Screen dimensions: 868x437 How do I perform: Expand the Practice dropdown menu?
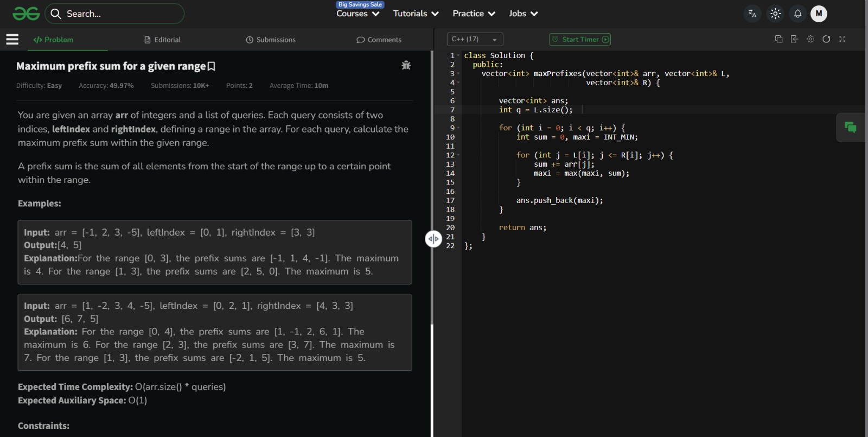(474, 14)
